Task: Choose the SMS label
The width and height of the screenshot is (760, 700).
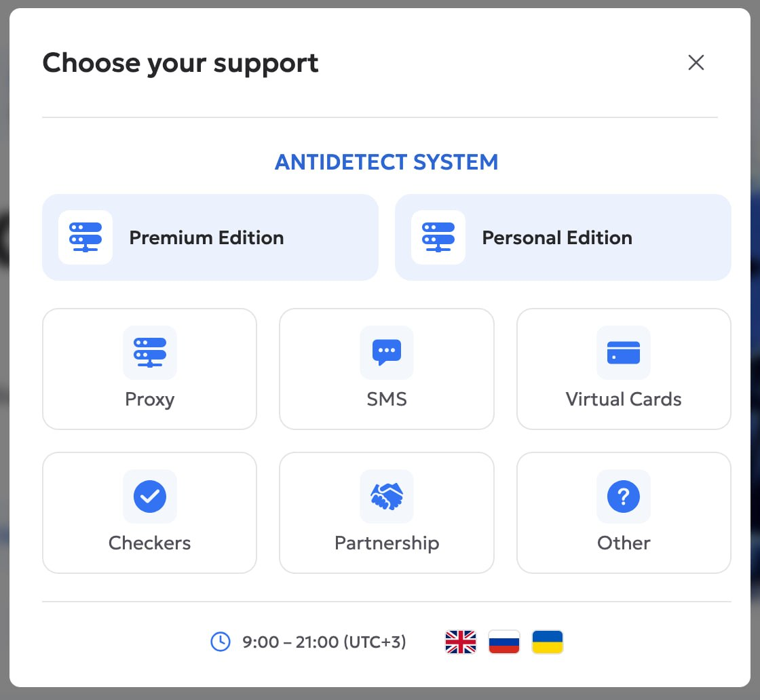Action: coord(387,399)
